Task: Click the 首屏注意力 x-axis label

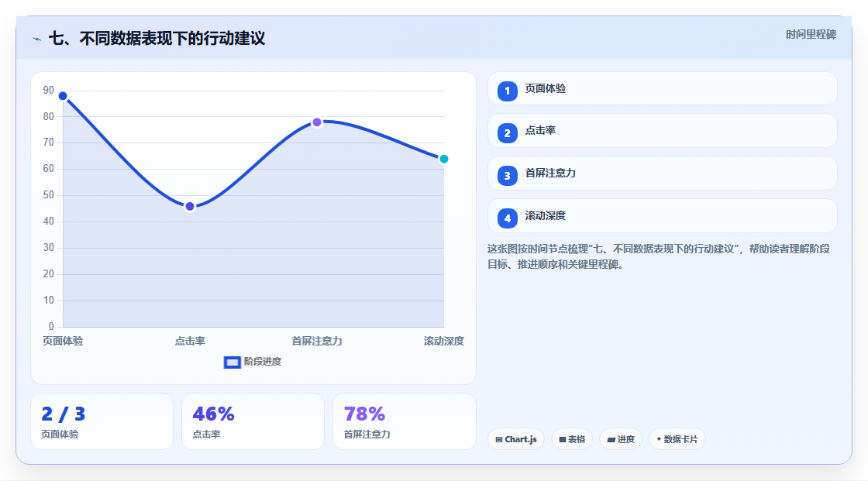Action: click(x=317, y=341)
